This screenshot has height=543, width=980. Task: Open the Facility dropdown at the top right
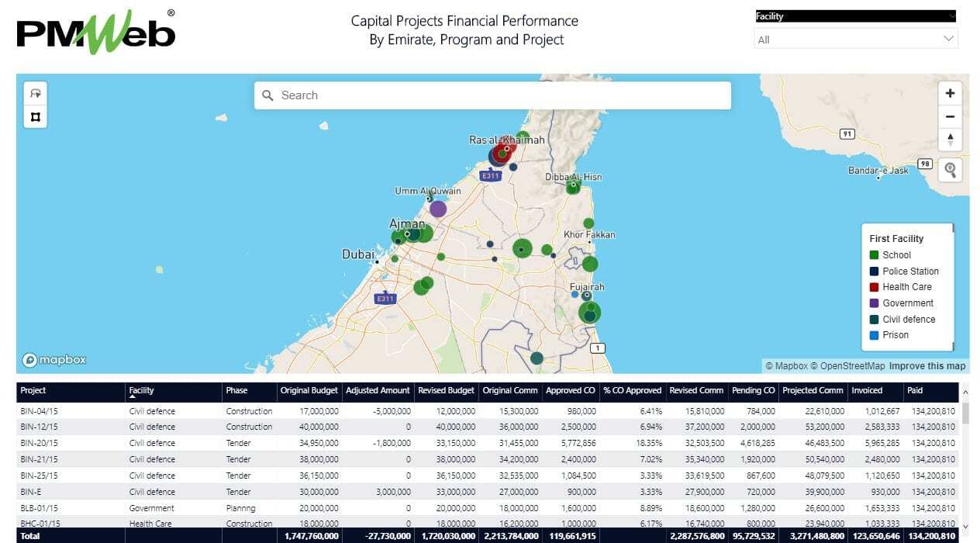point(855,15)
